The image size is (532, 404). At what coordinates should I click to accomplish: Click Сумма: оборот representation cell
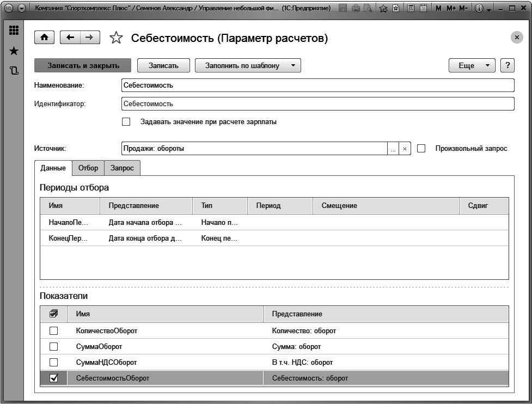pyautogui.click(x=386, y=346)
